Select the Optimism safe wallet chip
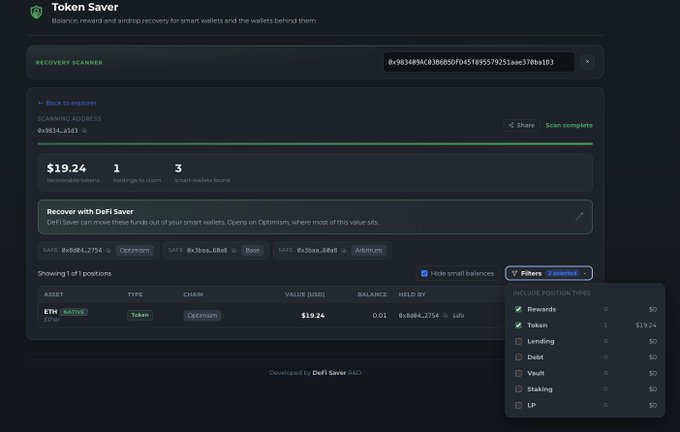The image size is (680, 432). [x=98, y=251]
